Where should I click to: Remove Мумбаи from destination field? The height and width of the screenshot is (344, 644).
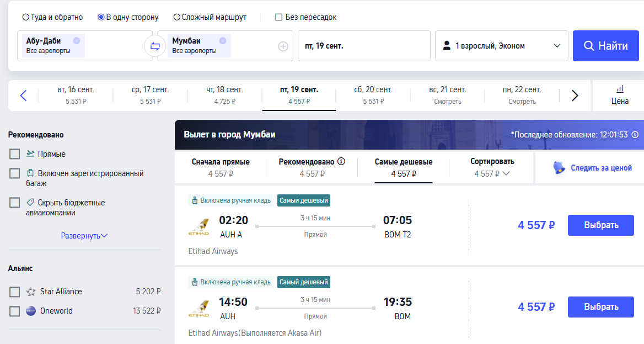pos(222,40)
